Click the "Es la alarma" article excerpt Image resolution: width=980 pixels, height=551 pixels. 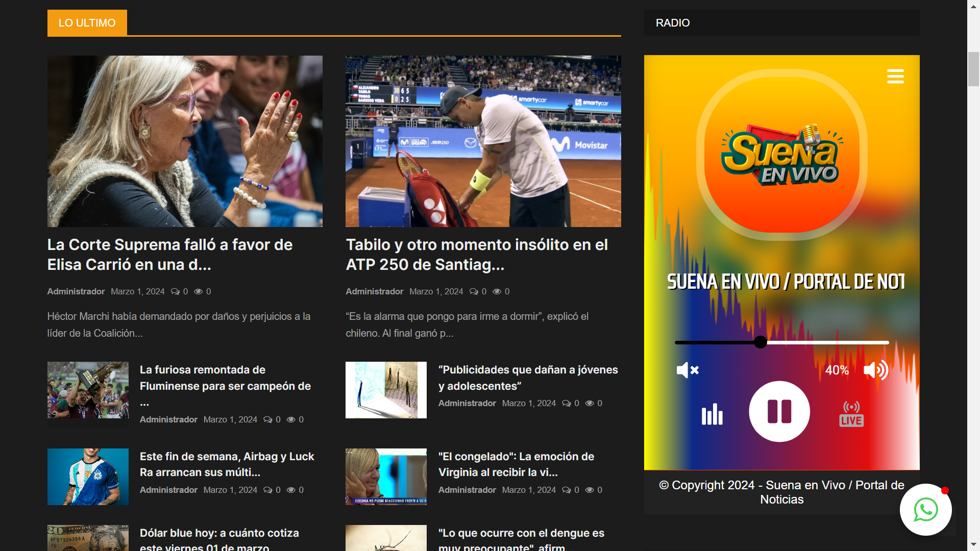coord(467,324)
